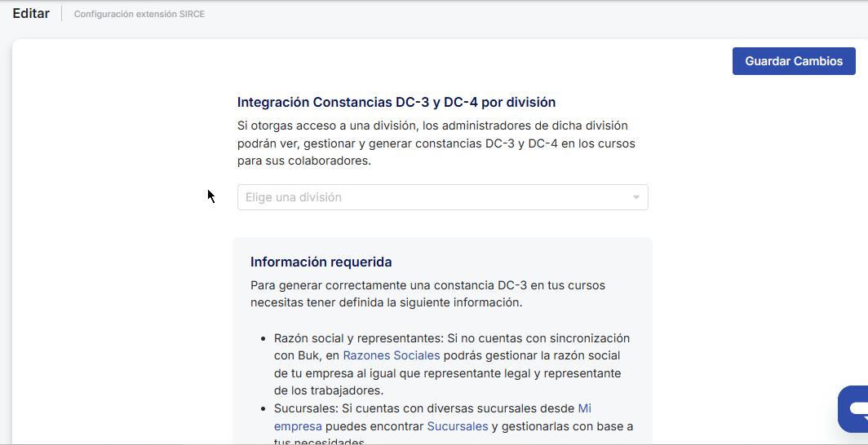
Task: Click the 'Información requerida' heading
Action: coord(321,262)
